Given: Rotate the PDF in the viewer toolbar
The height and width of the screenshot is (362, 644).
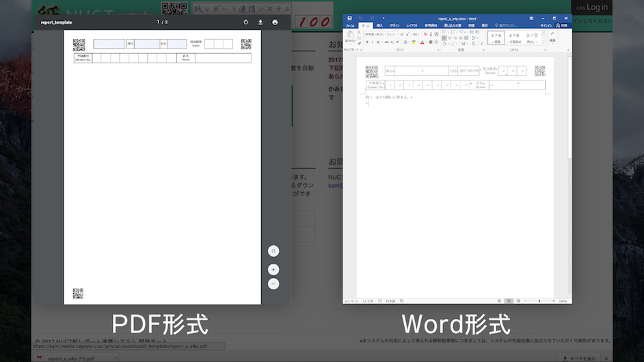Looking at the screenshot, I should pyautogui.click(x=245, y=22).
